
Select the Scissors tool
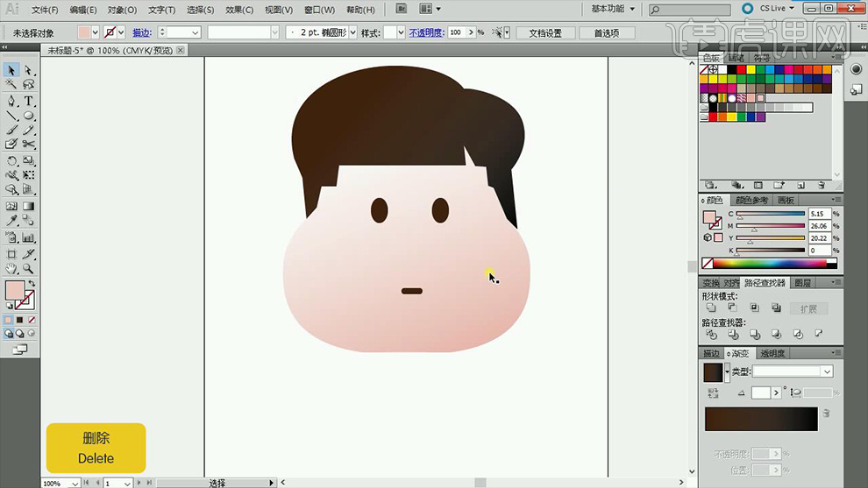28,144
